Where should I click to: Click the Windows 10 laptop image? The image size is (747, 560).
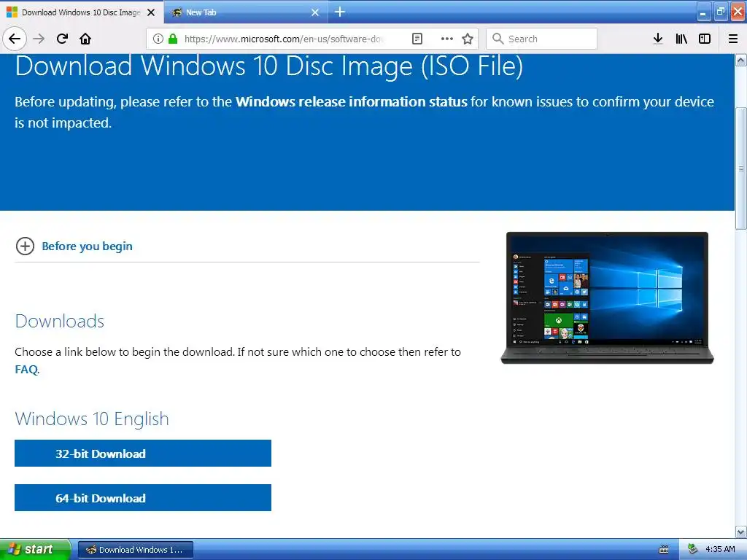pyautogui.click(x=607, y=298)
